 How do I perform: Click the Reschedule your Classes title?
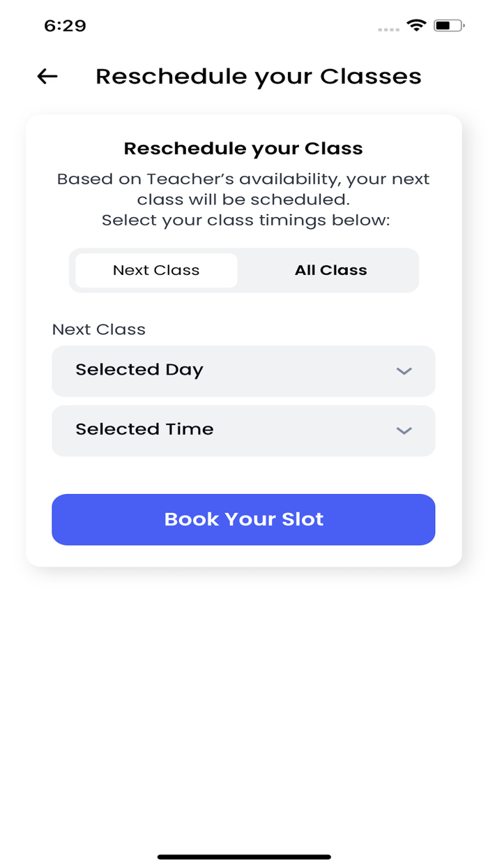coord(258,75)
